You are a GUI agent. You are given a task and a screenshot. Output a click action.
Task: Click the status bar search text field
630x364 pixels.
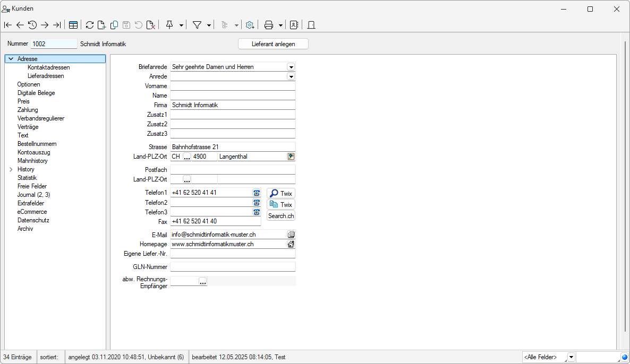click(598, 357)
